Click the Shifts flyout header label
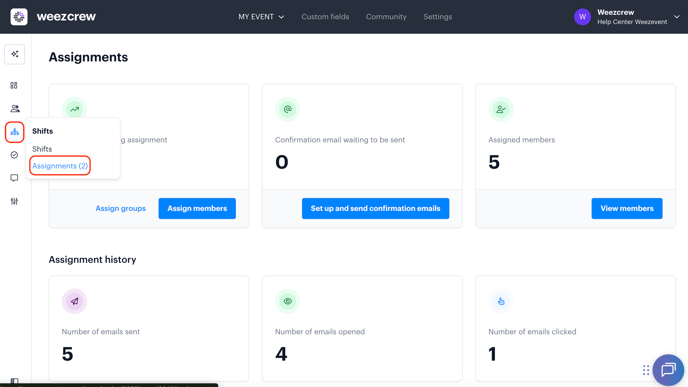This screenshot has height=387, width=688. point(43,131)
